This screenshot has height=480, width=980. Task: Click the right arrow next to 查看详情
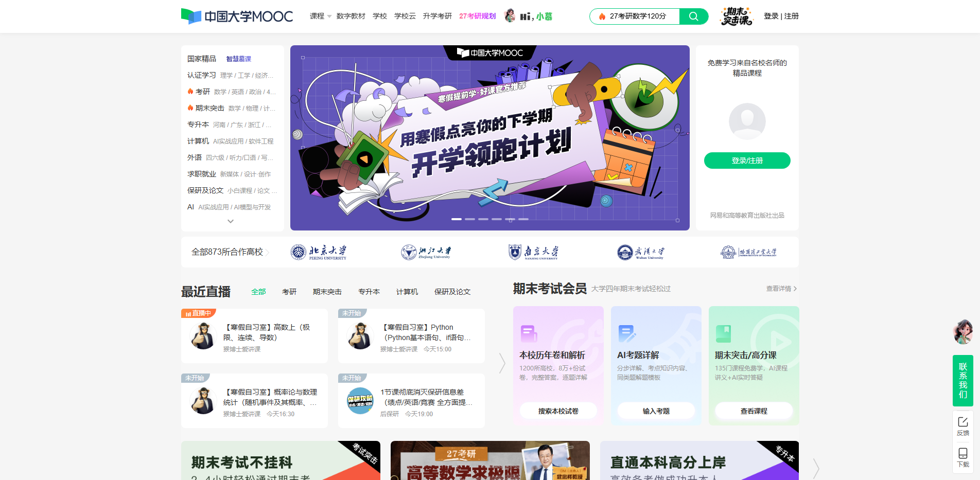coord(794,289)
